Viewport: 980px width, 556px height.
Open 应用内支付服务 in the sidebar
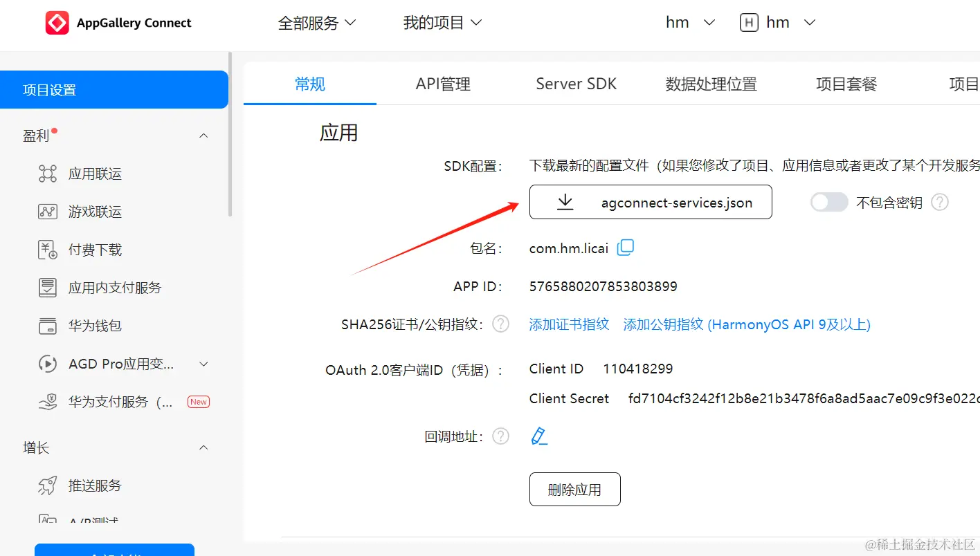click(x=115, y=288)
